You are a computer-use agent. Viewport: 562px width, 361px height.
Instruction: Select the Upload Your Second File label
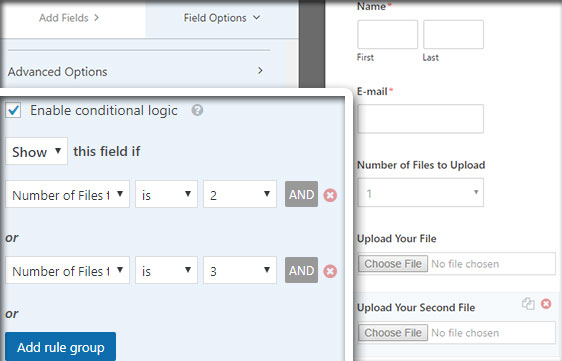416,307
